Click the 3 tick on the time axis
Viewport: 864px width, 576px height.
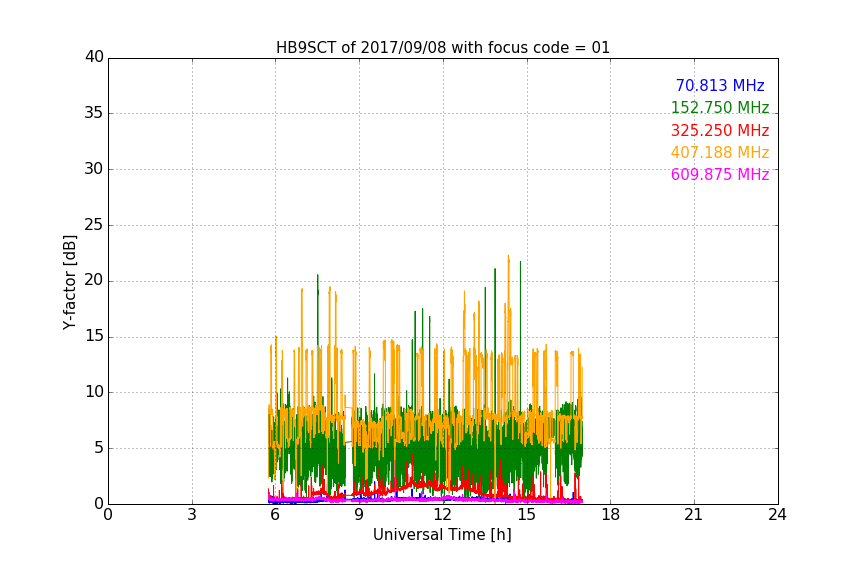click(192, 515)
